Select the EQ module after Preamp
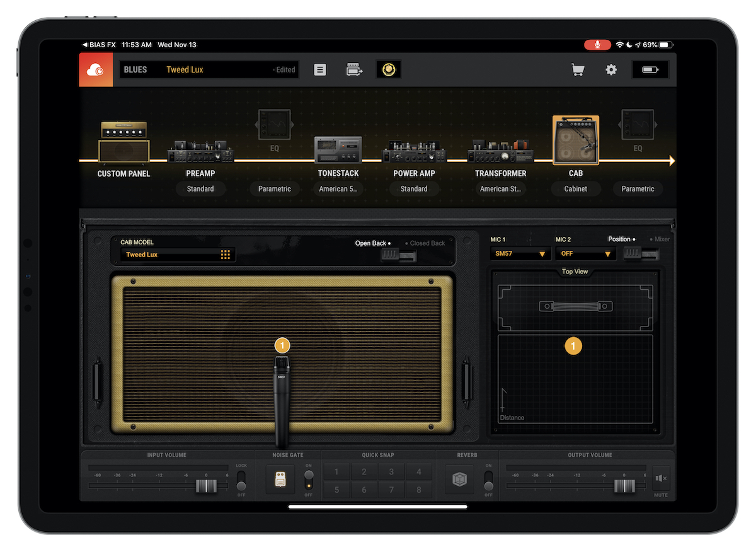Image resolution: width=756 pixels, height=552 pixels. point(275,125)
